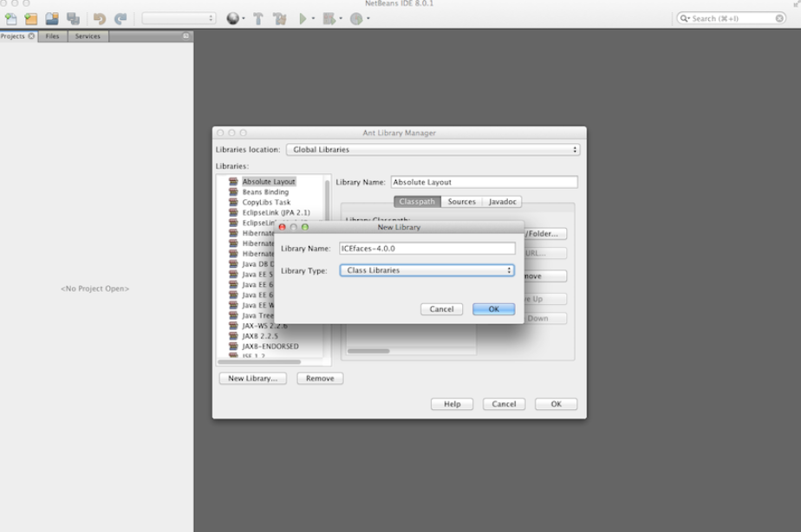Click the Open Project toolbar icon
Screen dimensions: 801x532
(x=52, y=18)
